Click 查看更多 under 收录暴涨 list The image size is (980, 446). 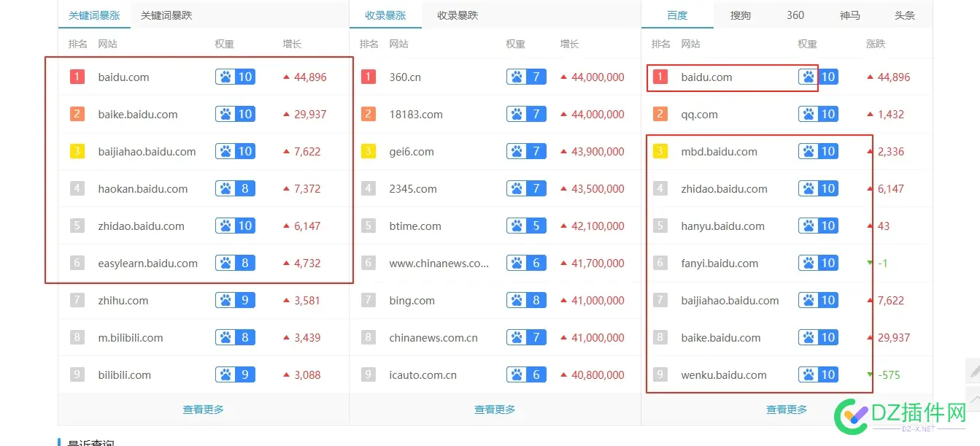click(x=495, y=410)
